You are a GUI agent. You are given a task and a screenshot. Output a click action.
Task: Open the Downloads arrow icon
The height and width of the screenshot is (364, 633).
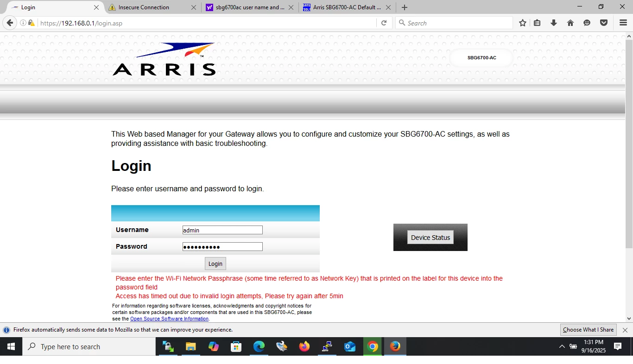pos(554,23)
